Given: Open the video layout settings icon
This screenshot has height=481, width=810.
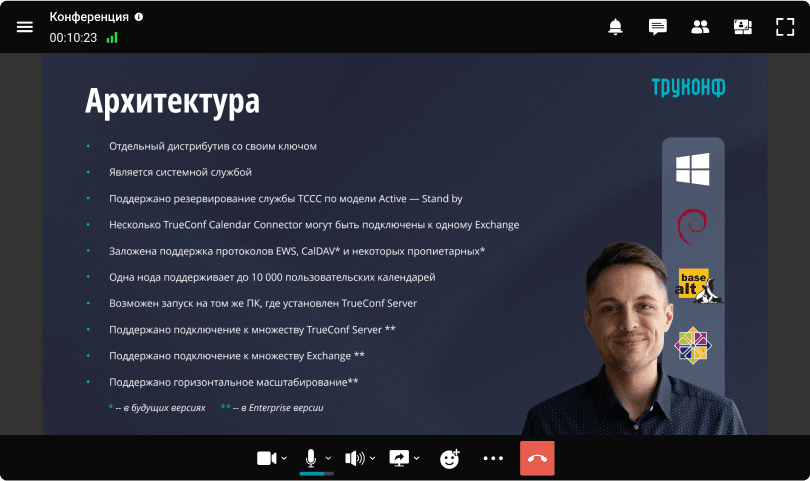Looking at the screenshot, I should click(x=742, y=27).
